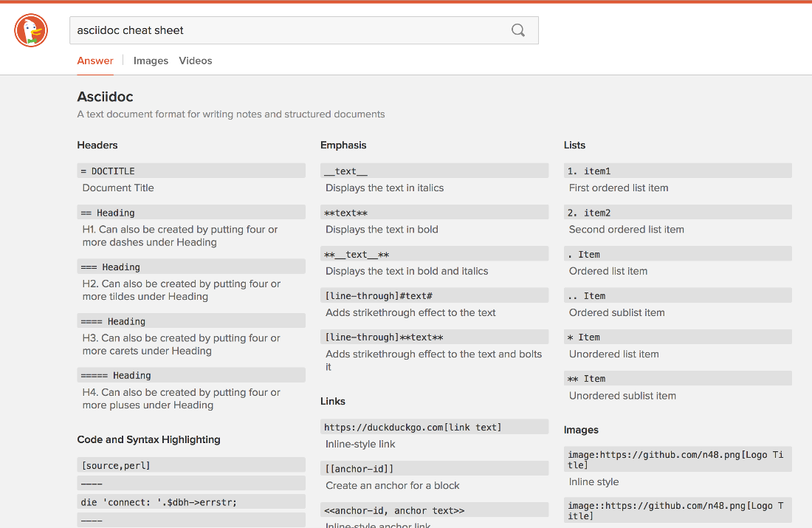Viewport: 812px width, 528px height.
Task: Click the '===== Heading' code snippet
Action: tap(191, 375)
